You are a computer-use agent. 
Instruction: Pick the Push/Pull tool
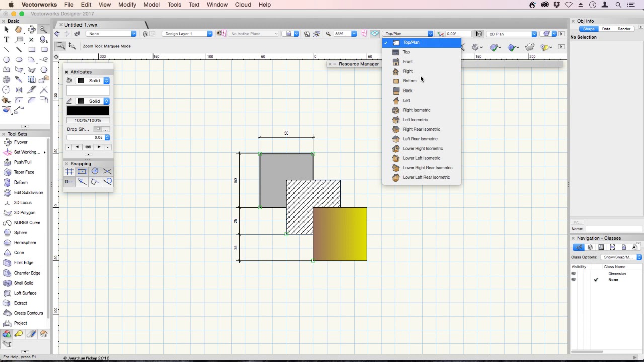coord(23,162)
